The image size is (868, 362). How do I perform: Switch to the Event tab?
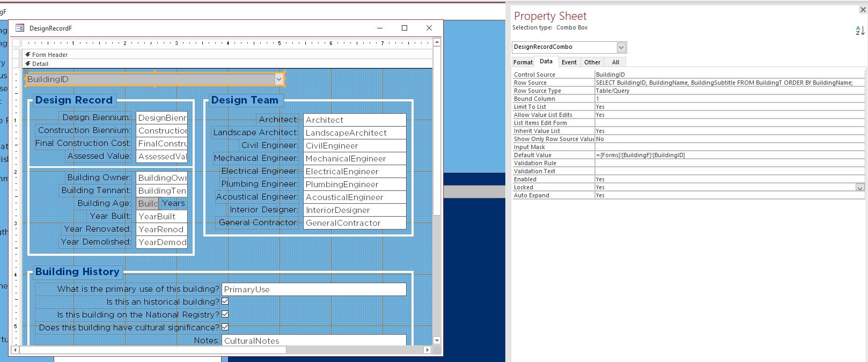pyautogui.click(x=569, y=62)
